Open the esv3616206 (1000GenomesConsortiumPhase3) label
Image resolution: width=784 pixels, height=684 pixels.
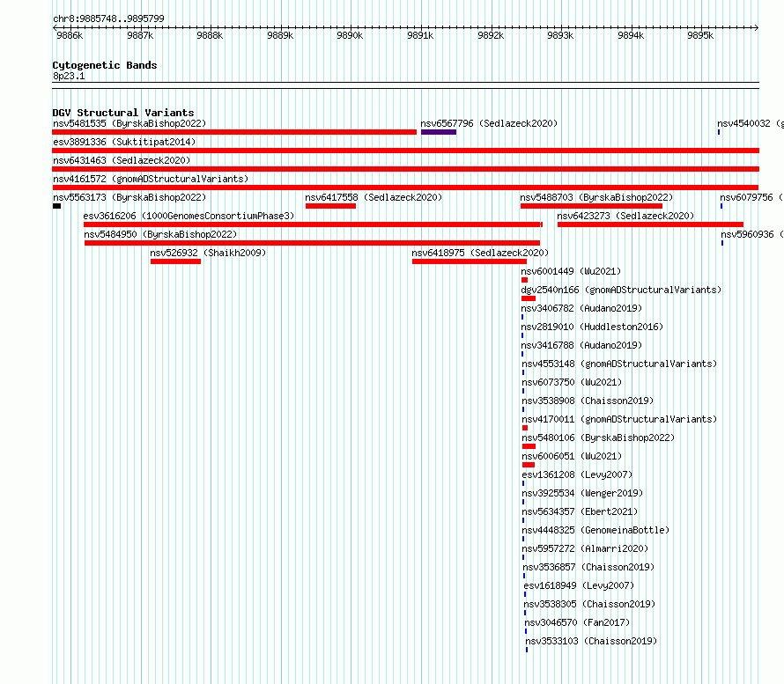(189, 216)
